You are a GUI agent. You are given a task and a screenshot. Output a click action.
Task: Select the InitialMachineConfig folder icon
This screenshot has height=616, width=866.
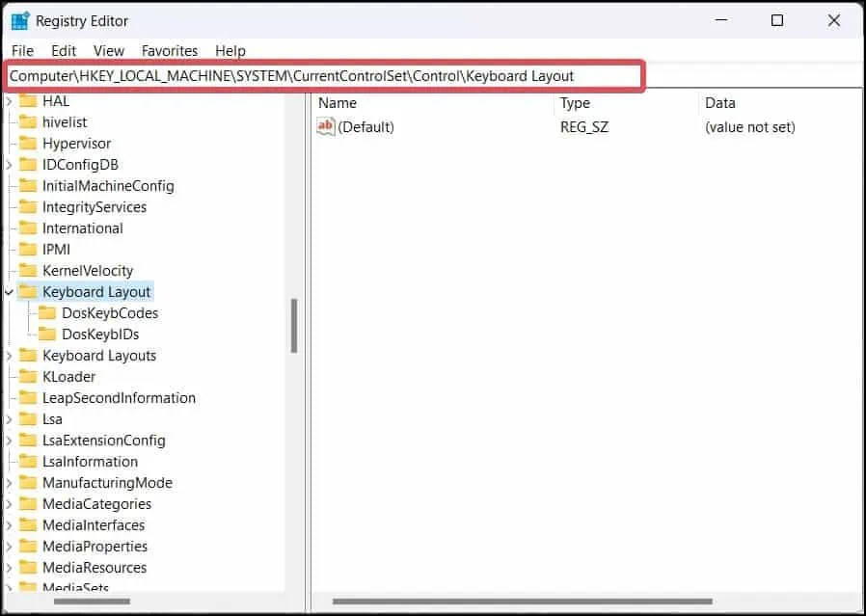(x=28, y=186)
